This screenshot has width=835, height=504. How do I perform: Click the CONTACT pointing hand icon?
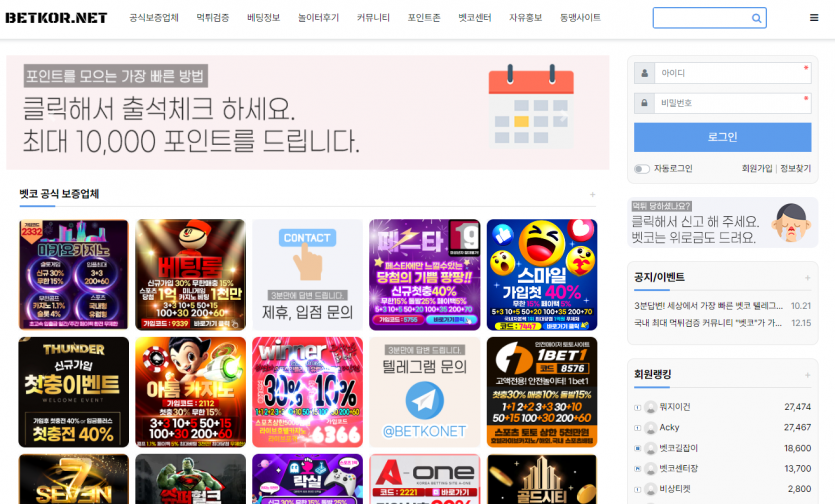pyautogui.click(x=307, y=262)
